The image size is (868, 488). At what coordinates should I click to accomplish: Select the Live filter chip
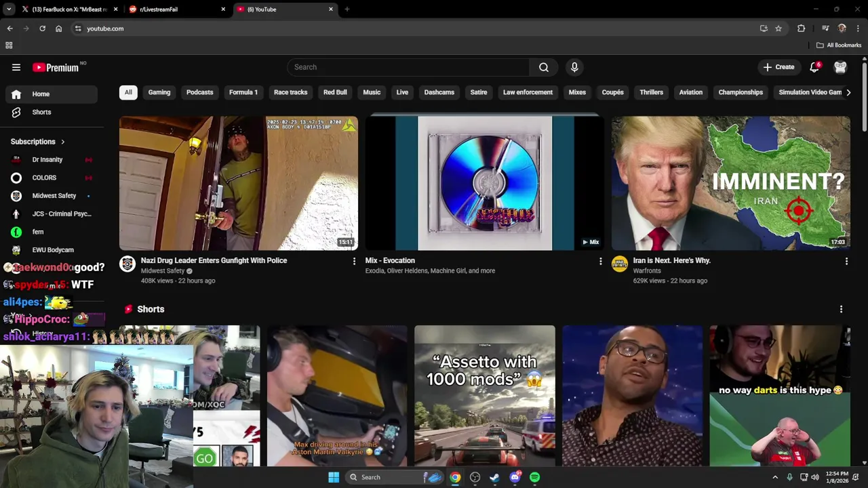click(x=402, y=92)
